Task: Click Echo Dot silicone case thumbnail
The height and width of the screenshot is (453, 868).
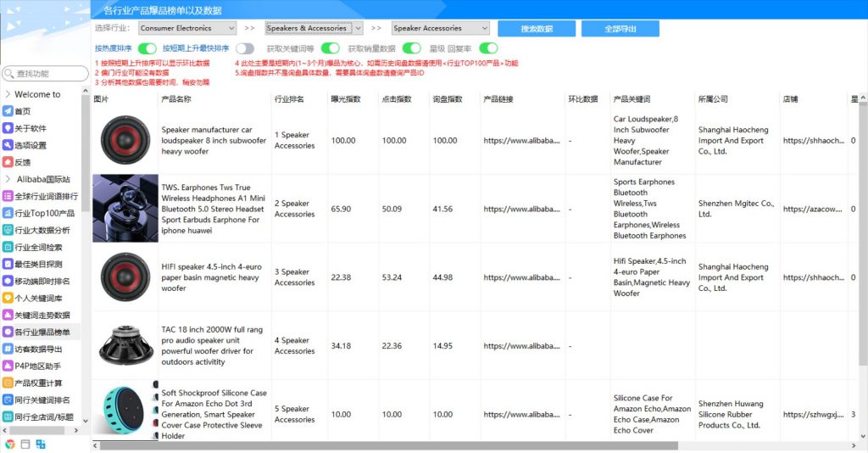Action: (x=125, y=411)
